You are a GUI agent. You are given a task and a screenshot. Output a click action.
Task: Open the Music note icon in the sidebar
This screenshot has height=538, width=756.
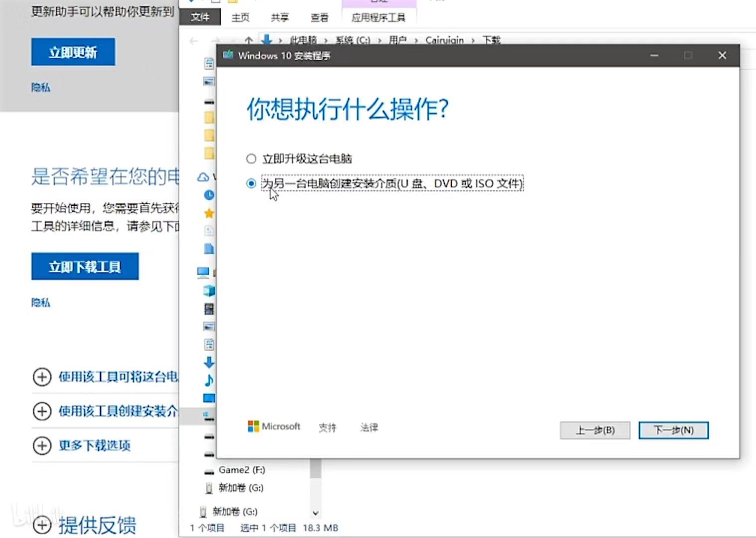tap(209, 380)
